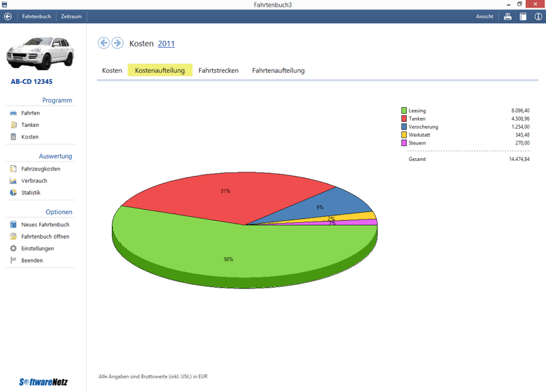Click Neues Fahrtenbuch in sidebar

pos(45,225)
